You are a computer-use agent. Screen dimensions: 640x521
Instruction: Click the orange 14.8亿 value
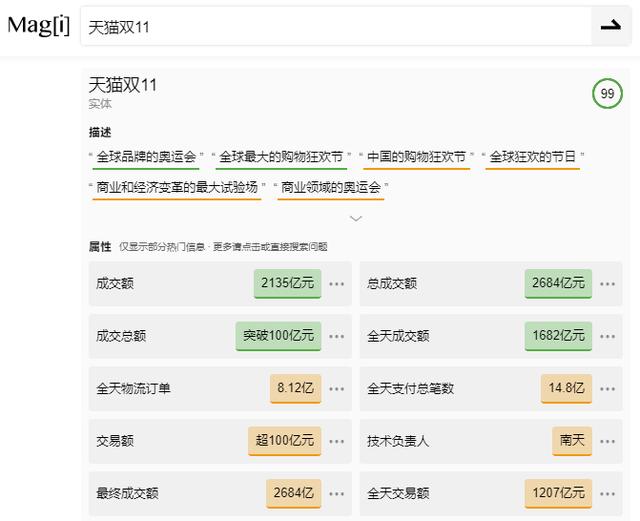567,388
